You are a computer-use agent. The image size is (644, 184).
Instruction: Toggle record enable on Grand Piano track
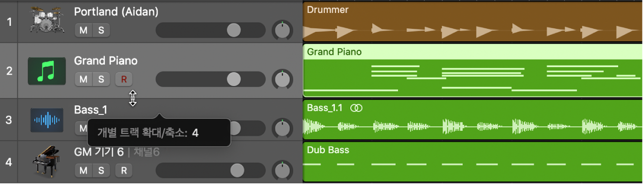click(x=124, y=79)
